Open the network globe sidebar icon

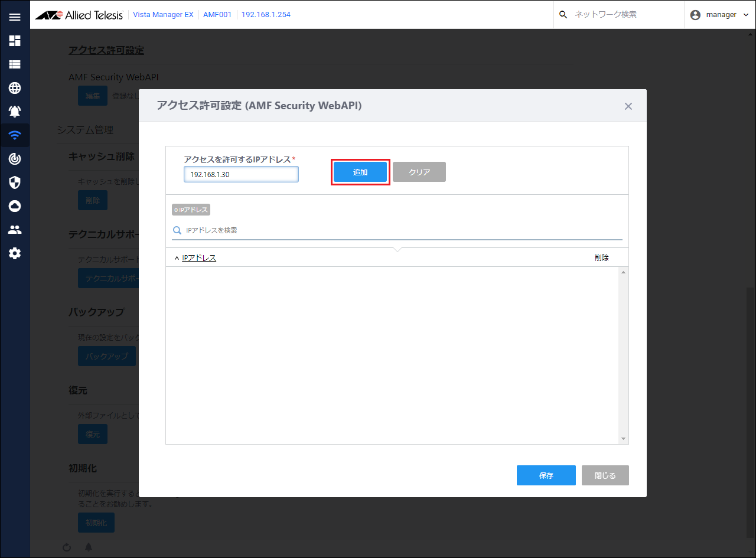(x=15, y=88)
